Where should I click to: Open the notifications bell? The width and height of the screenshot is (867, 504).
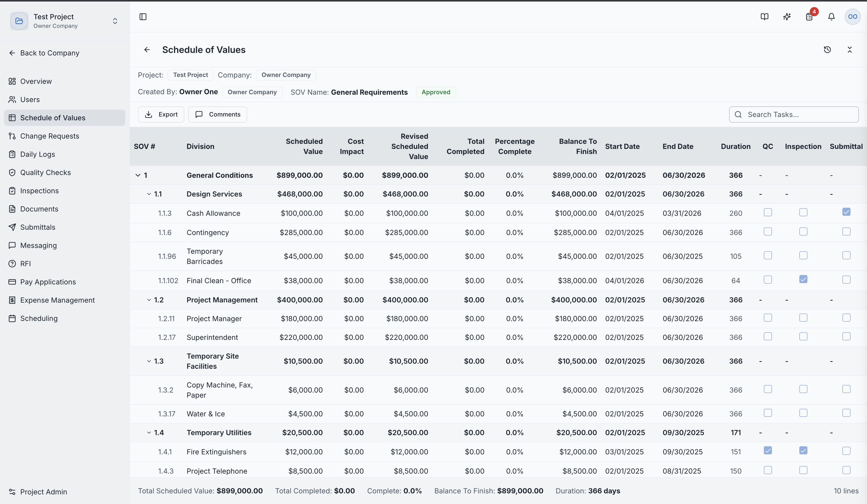point(831,16)
